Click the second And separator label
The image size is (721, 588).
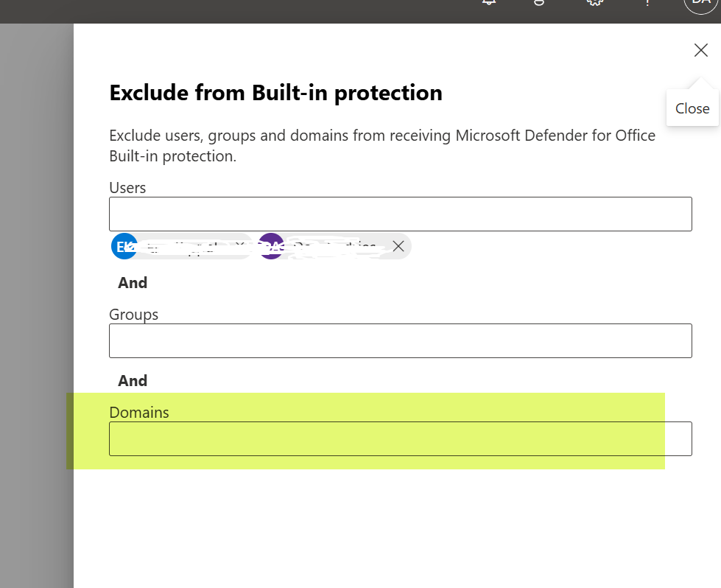click(133, 380)
